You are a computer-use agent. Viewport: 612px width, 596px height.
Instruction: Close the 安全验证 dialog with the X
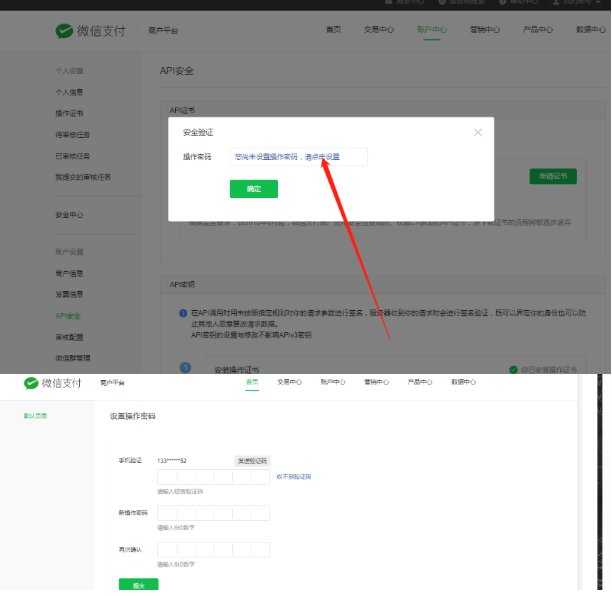(478, 132)
